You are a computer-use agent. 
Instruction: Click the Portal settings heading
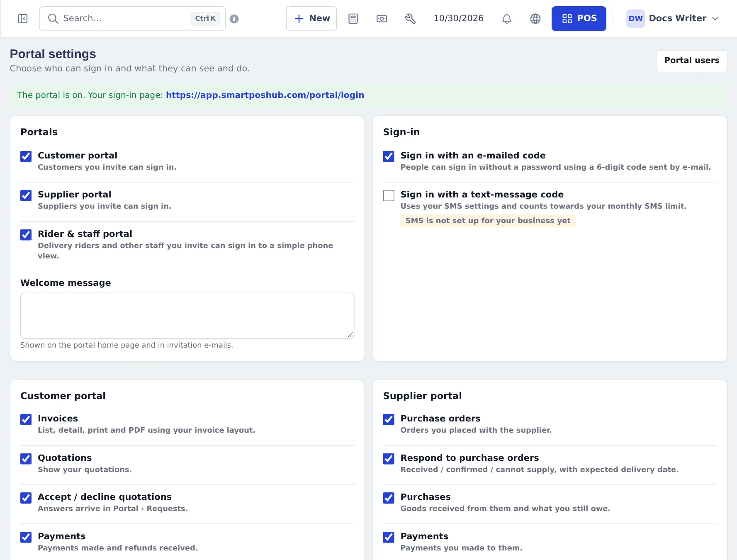point(53,54)
